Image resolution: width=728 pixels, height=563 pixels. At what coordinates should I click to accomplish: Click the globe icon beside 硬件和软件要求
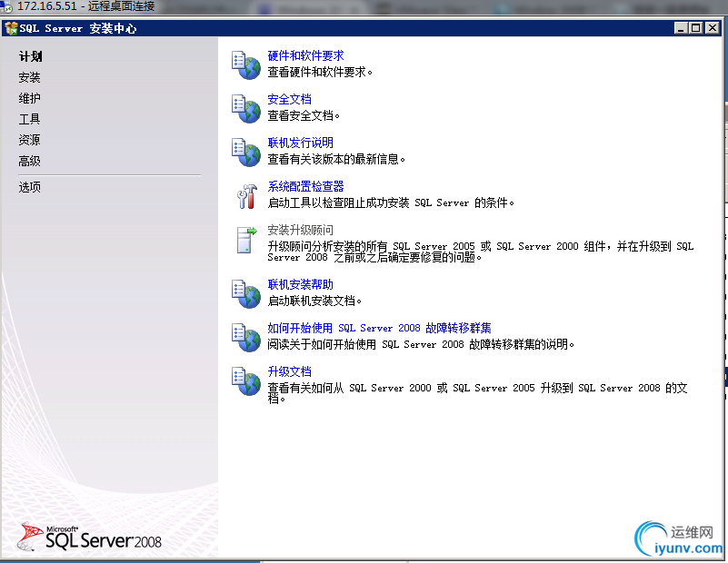click(x=246, y=64)
